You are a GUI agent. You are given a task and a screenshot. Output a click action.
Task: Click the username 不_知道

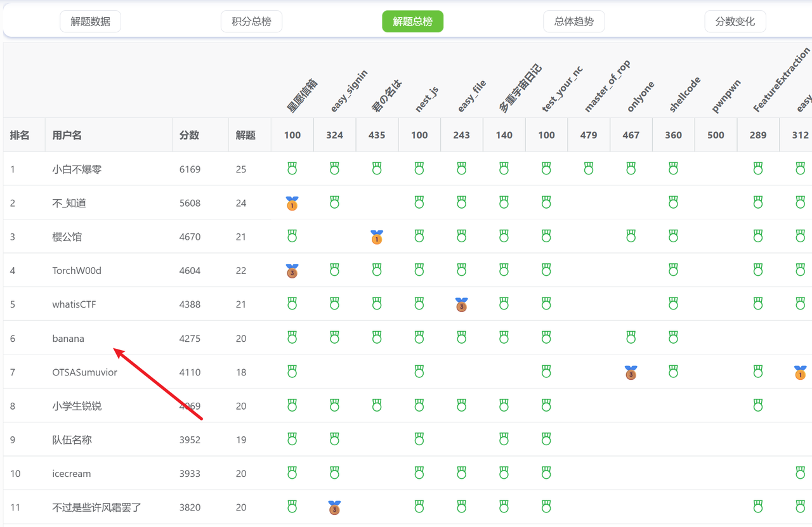69,203
